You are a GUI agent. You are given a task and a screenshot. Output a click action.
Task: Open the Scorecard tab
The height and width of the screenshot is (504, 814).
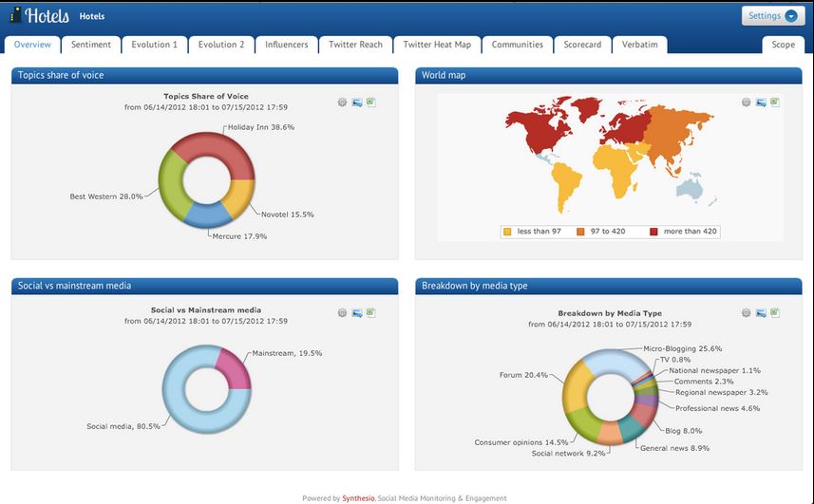pos(582,45)
